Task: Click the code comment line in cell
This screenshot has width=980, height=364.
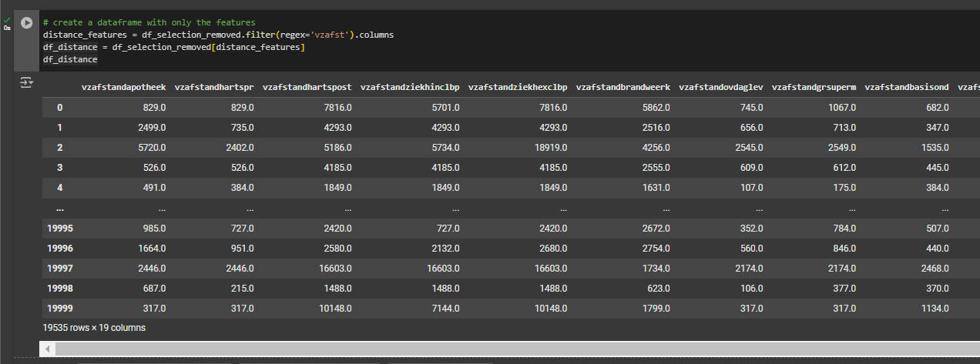Action: click(x=149, y=23)
